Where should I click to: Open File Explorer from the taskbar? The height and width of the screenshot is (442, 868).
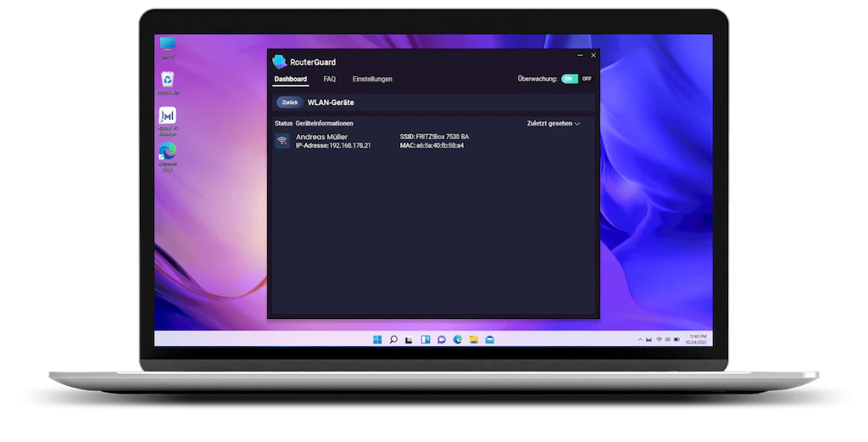473,339
